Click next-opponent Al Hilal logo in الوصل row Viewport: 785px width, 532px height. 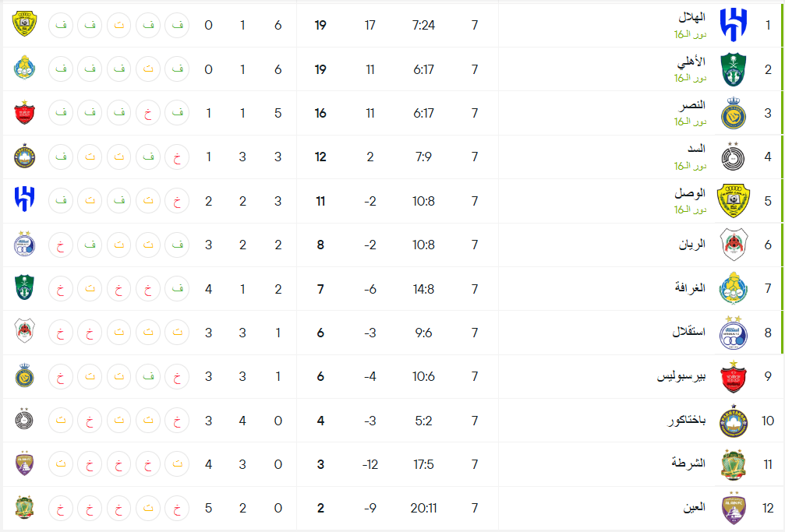(x=24, y=199)
